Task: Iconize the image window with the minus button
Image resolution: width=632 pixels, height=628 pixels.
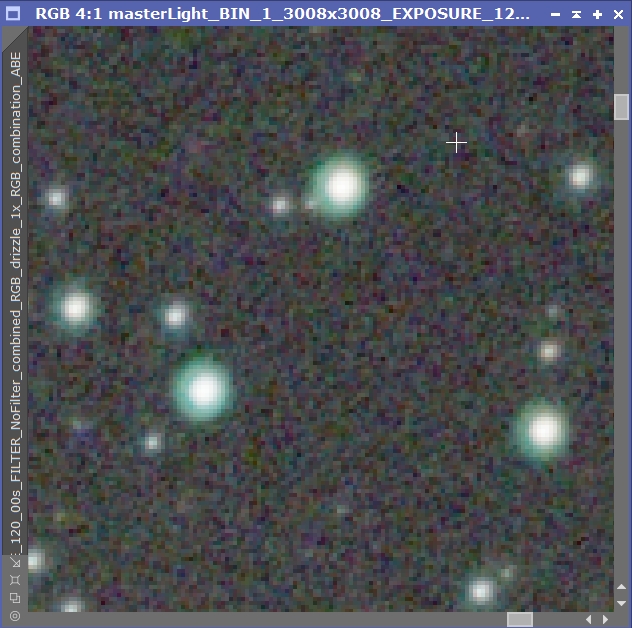Action: (x=555, y=15)
